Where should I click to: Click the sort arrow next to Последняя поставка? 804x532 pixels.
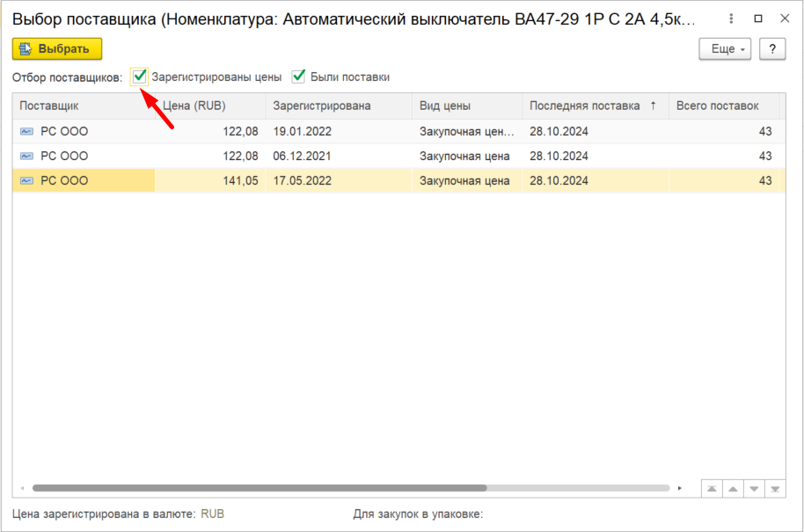[x=654, y=106]
